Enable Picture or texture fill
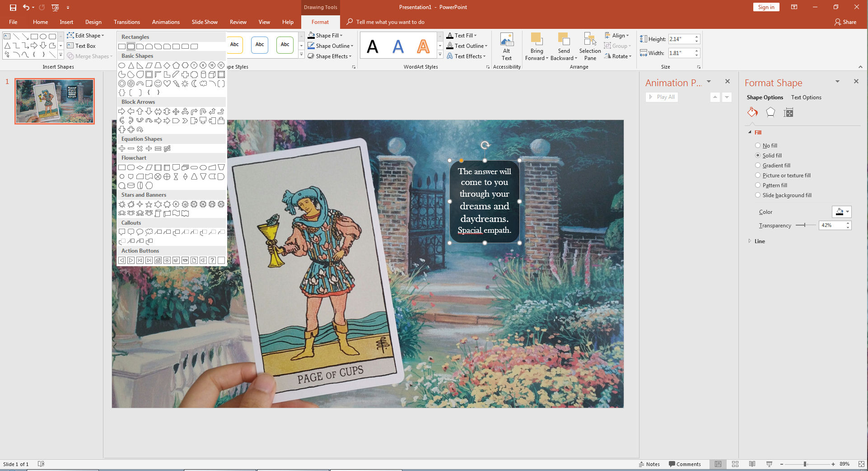Screen dimensions: 868x471 point(758,175)
